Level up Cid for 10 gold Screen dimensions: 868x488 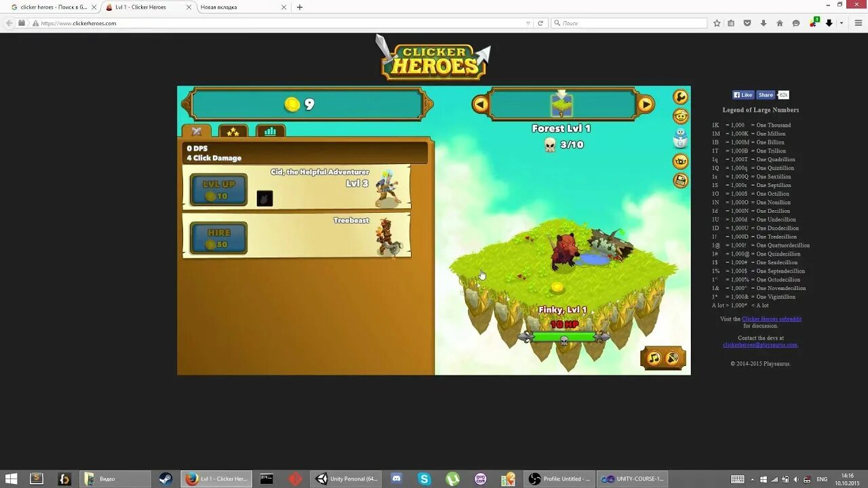click(218, 190)
